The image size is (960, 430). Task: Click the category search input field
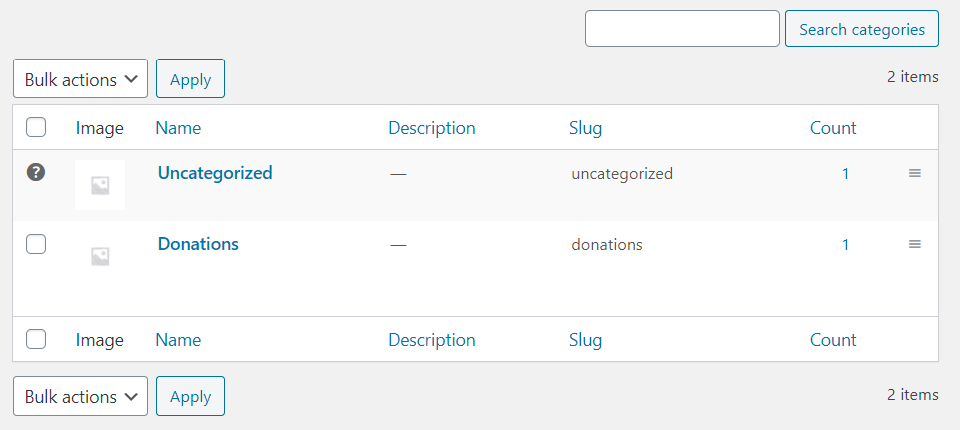(x=682, y=29)
